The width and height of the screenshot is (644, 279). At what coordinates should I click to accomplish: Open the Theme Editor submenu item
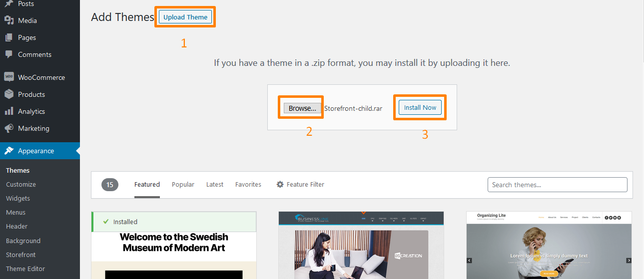25,269
